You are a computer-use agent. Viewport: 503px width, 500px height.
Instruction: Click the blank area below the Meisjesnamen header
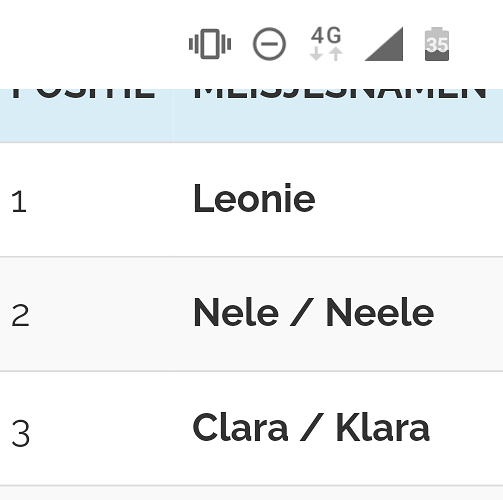(338, 122)
